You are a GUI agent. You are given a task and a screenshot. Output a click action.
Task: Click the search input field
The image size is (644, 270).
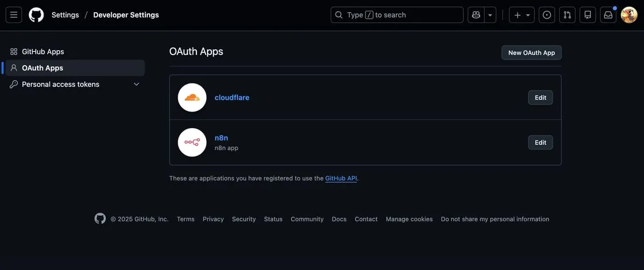click(x=397, y=15)
